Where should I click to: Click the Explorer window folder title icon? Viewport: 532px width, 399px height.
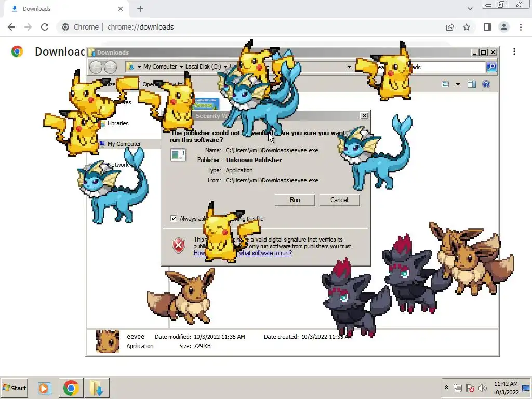click(91, 52)
